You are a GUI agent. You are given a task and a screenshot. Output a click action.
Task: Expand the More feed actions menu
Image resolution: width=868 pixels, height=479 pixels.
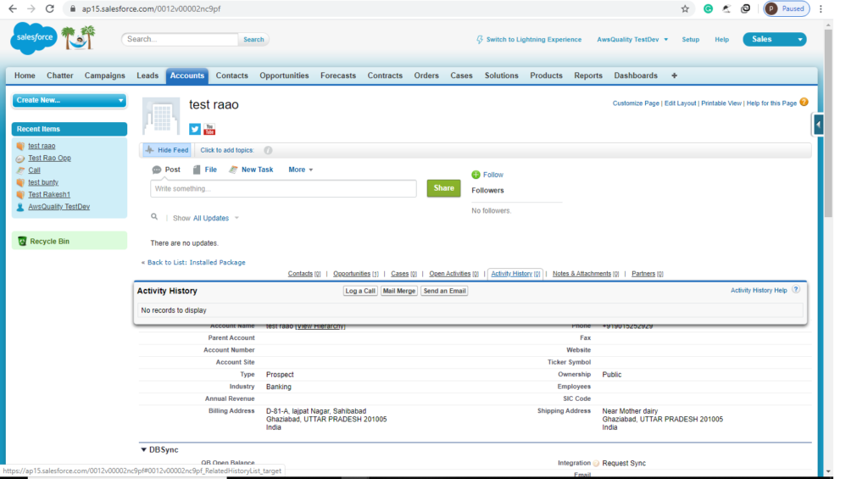tap(301, 170)
